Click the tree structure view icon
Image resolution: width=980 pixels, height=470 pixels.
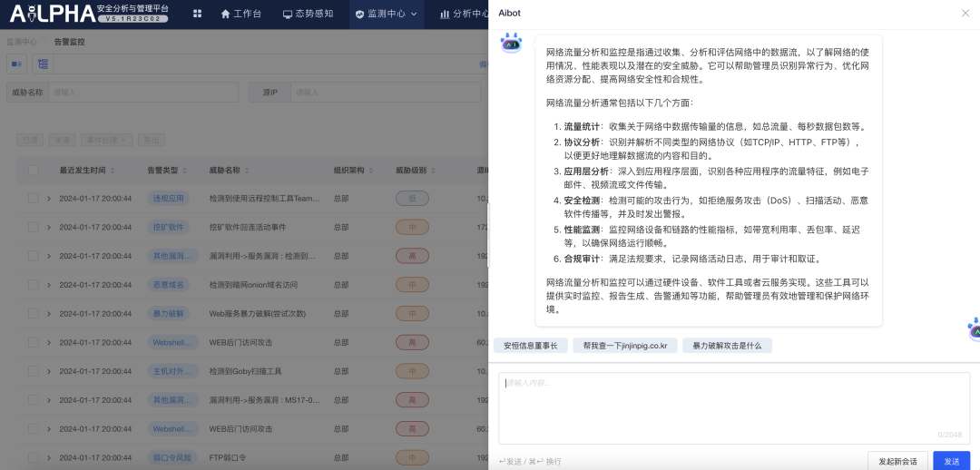[42, 64]
